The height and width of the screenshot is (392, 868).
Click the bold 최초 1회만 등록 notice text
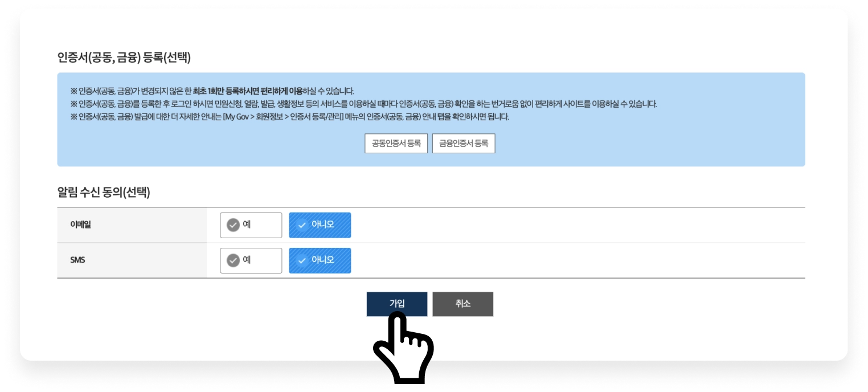click(x=248, y=91)
